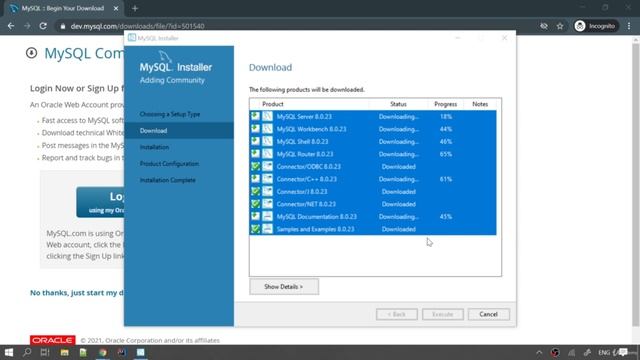640x360 pixels.
Task: Click the Connector/NET 8.0.23 product icon
Action: click(x=267, y=204)
